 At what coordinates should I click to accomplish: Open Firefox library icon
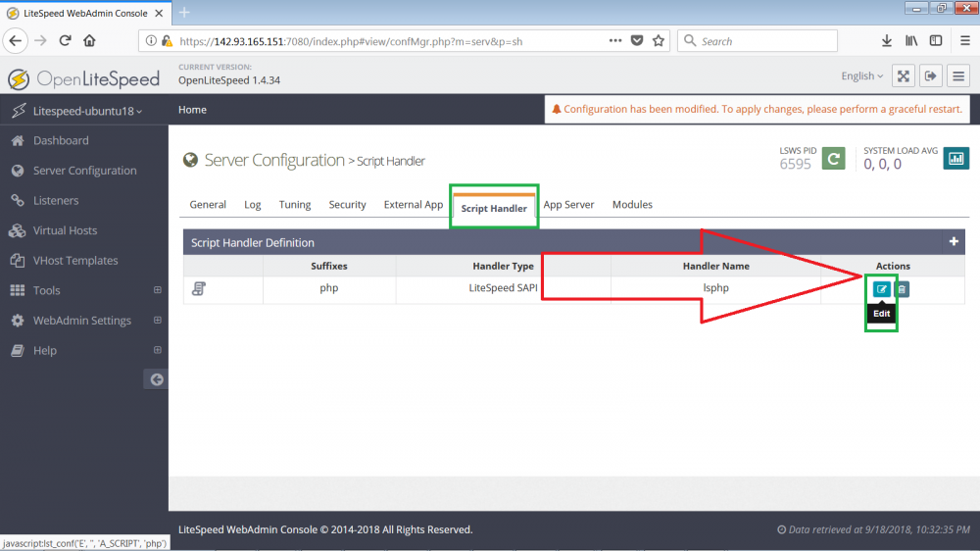pos(911,41)
